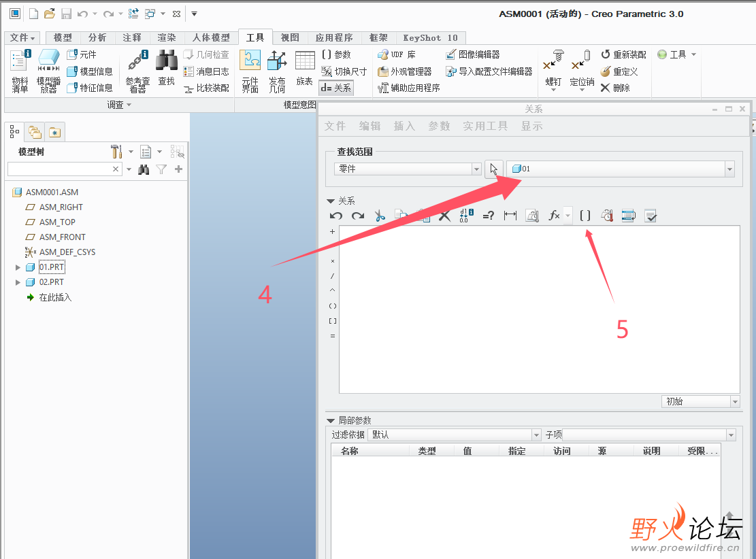Open the 初始 dropdown below the relations editor

pyautogui.click(x=735, y=401)
